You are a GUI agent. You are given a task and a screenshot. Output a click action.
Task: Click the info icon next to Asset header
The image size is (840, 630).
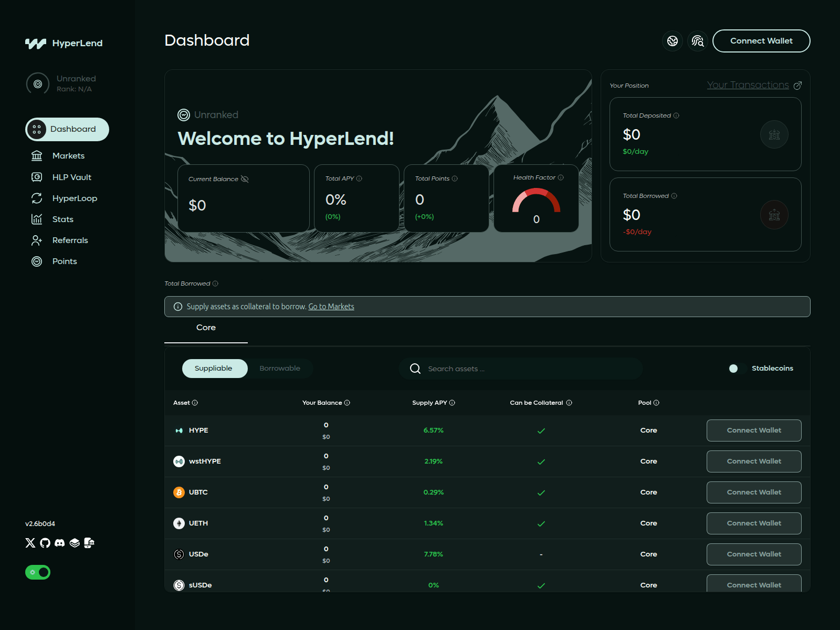(x=195, y=403)
